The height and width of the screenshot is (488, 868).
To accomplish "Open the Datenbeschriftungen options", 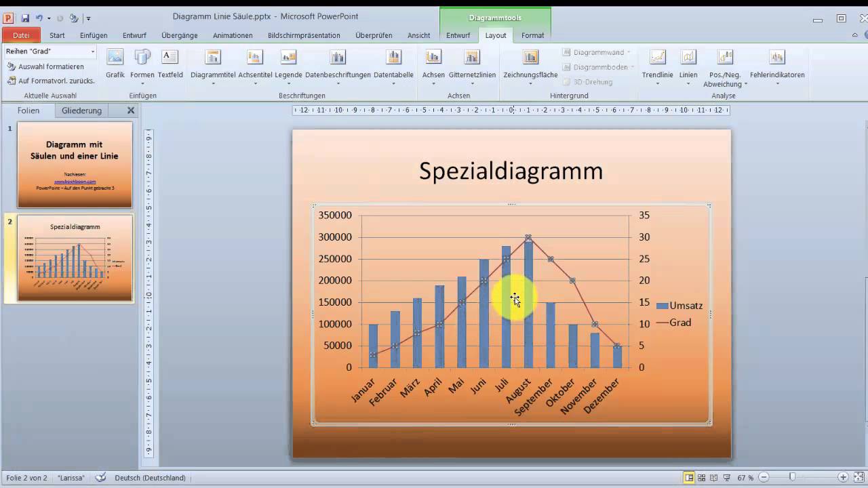I will 338,68.
